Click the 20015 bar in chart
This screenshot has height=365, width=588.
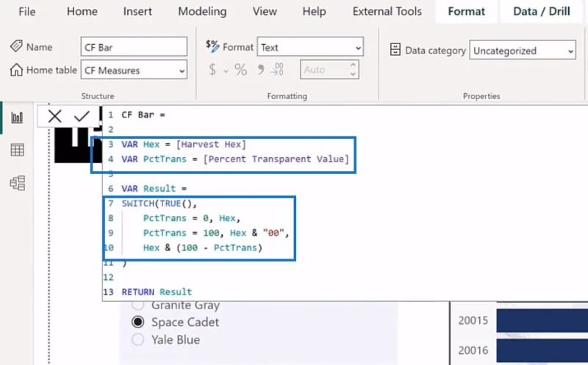(x=542, y=320)
